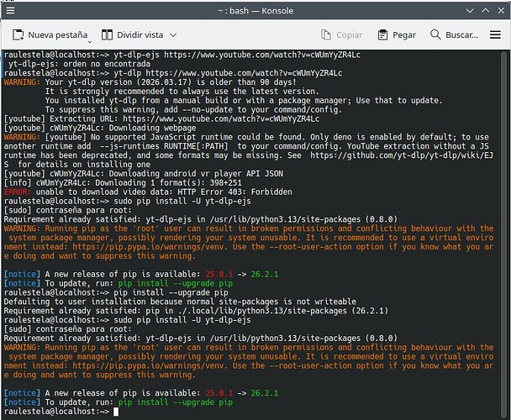
Task: Click the terminal prompt cursor at the bottom
Action: coord(116,412)
